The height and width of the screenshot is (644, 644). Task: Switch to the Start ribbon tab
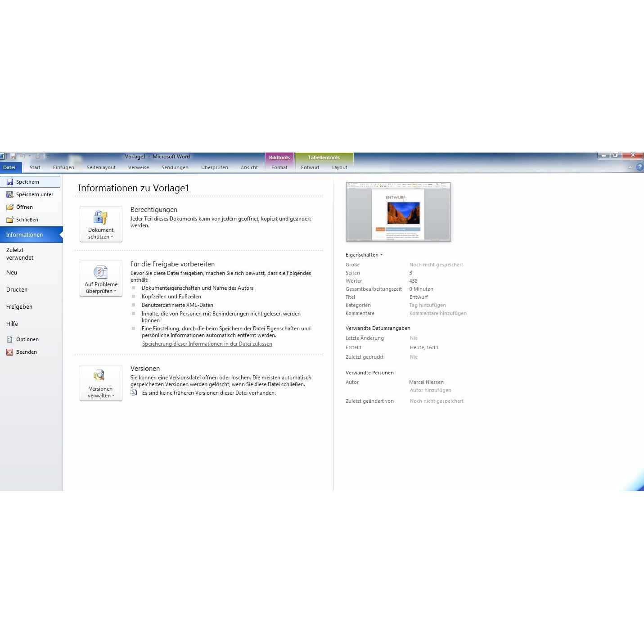(35, 167)
